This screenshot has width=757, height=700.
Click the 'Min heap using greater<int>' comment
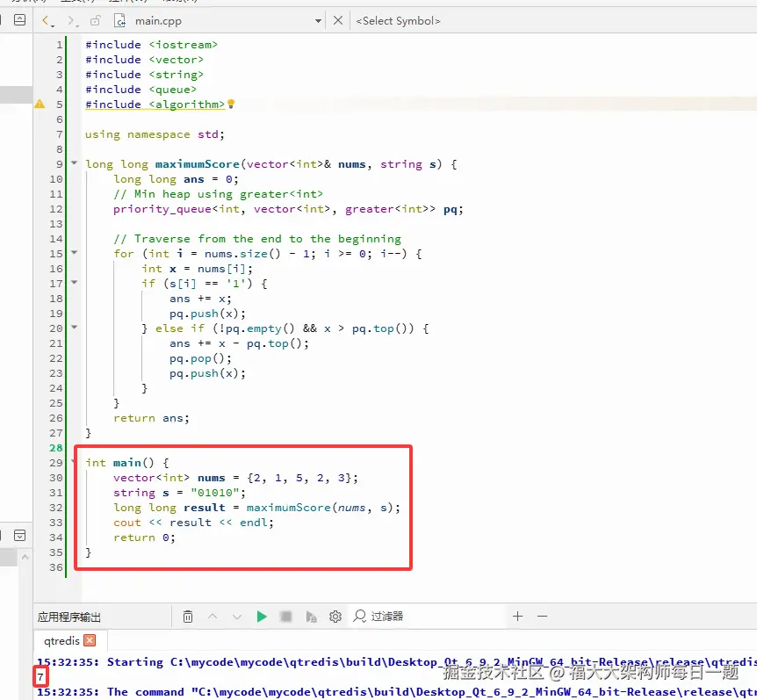218,194
